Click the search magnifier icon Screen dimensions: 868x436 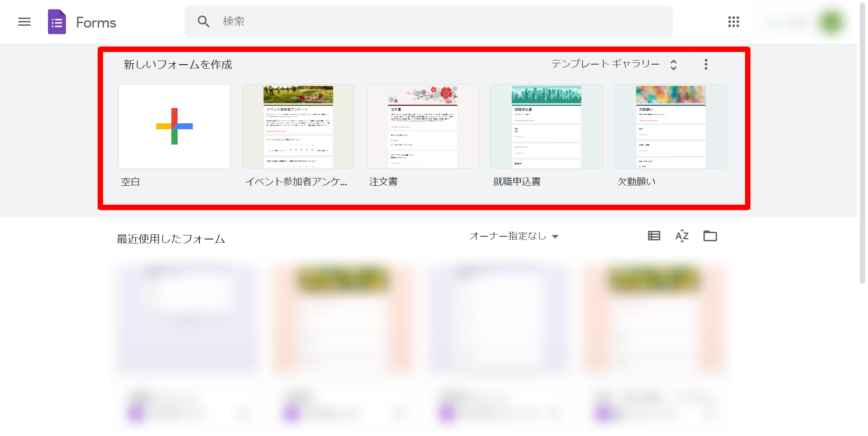[203, 21]
